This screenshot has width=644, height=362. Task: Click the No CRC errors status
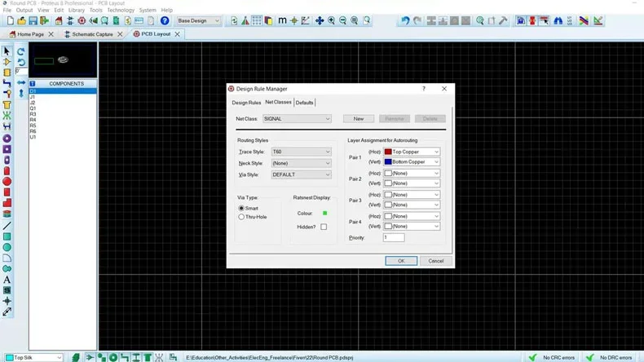(x=552, y=357)
